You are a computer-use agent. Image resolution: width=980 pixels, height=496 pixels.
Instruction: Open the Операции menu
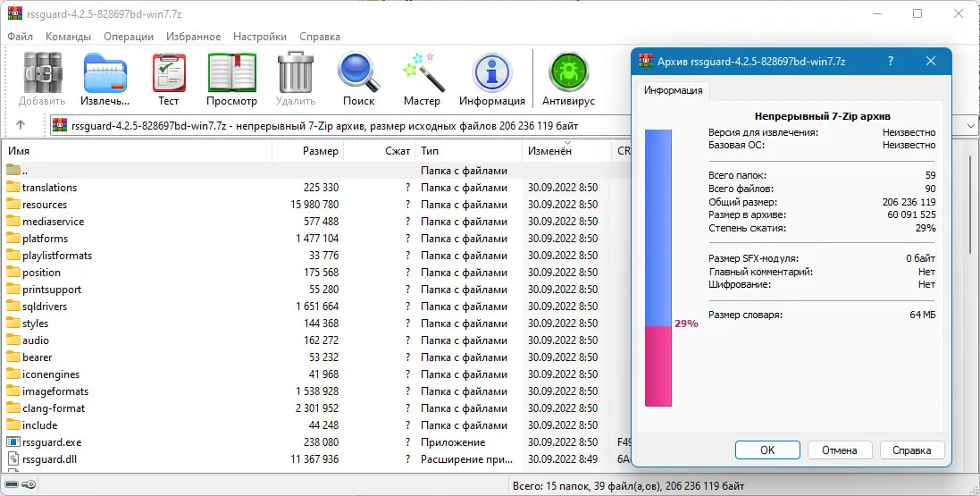pyautogui.click(x=129, y=37)
